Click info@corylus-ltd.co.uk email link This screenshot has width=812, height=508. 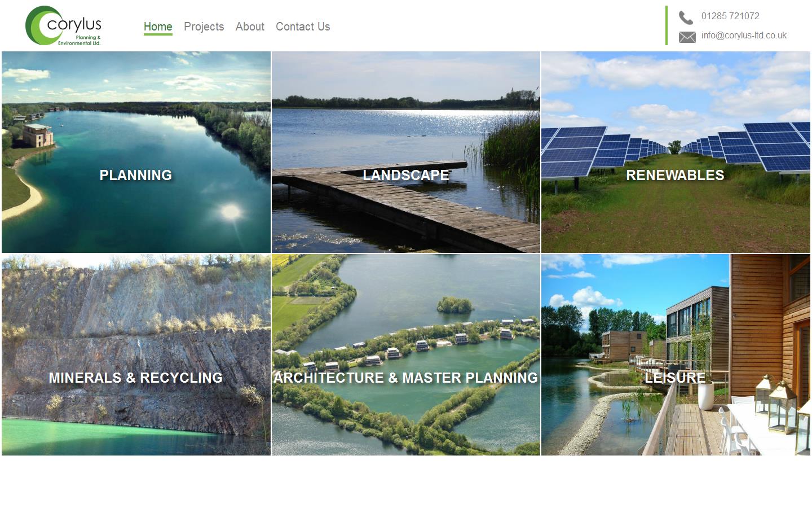tap(744, 35)
